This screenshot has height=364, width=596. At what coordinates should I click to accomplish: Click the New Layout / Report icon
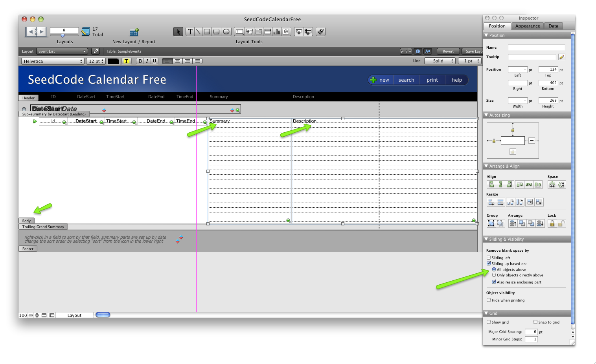pos(134,32)
